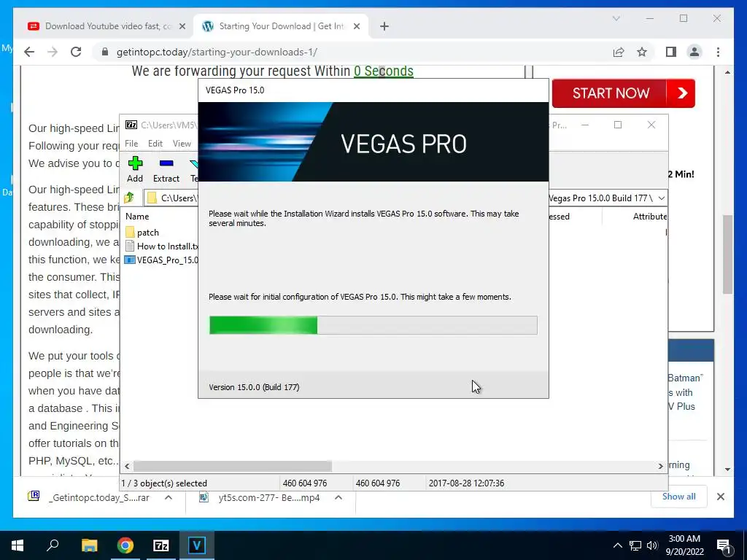Click the VEGAS installer taskbar icon
This screenshot has width=747, height=560.
(x=197, y=545)
